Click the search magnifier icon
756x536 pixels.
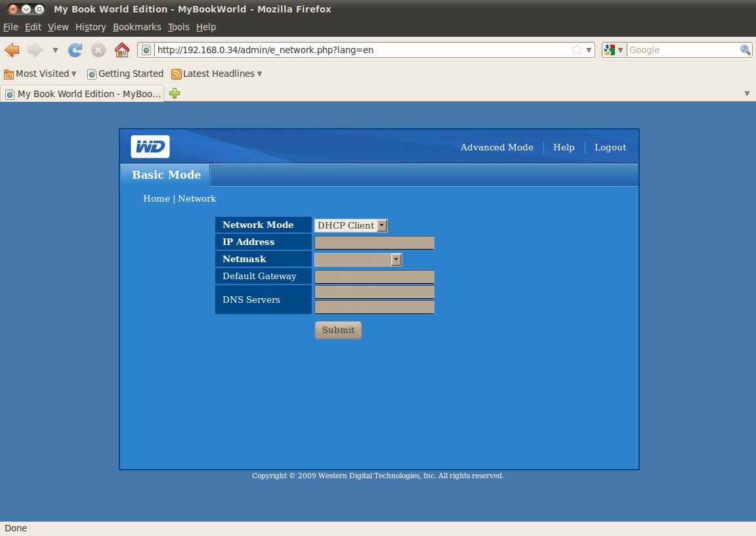(x=745, y=50)
